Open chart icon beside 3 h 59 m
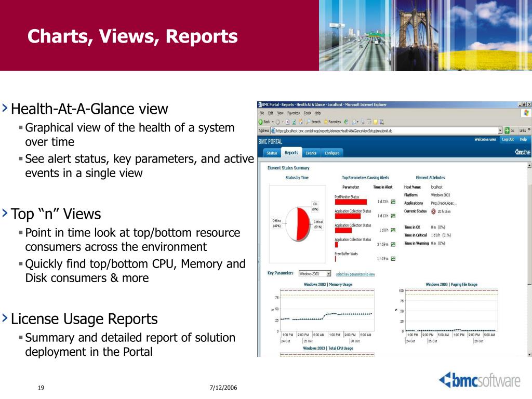The height and width of the screenshot is (399, 532). pyautogui.click(x=393, y=245)
